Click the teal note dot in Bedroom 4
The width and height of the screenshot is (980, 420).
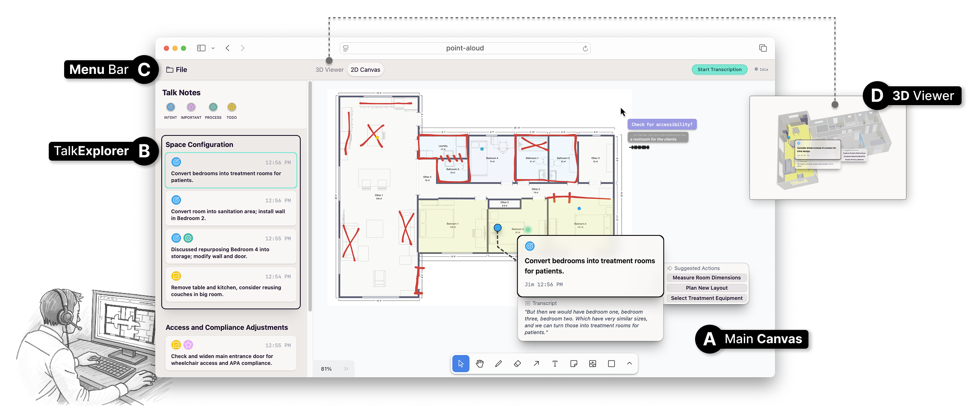pyautogui.click(x=482, y=149)
